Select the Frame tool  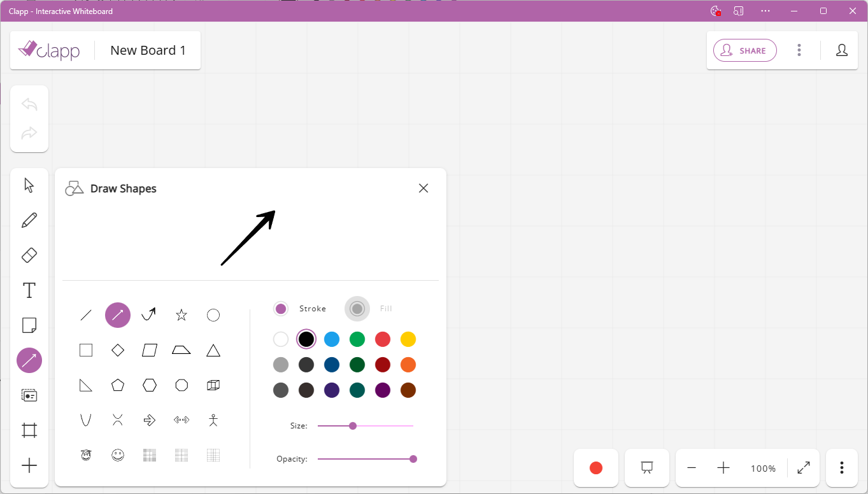click(29, 430)
